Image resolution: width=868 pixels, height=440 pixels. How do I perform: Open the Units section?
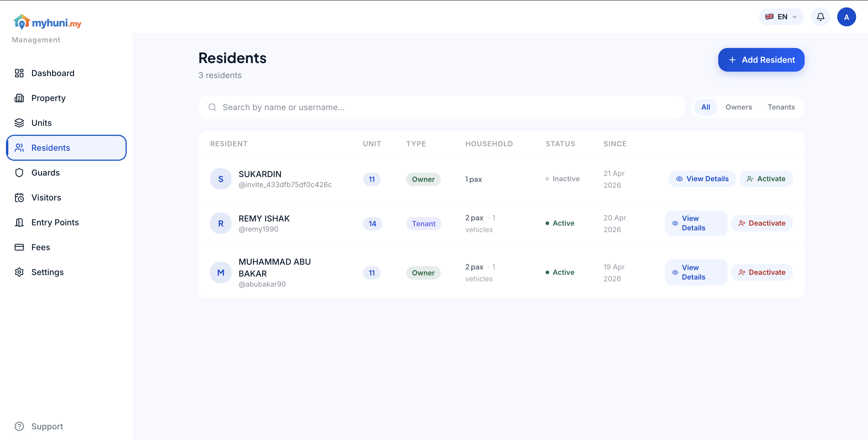(x=41, y=123)
